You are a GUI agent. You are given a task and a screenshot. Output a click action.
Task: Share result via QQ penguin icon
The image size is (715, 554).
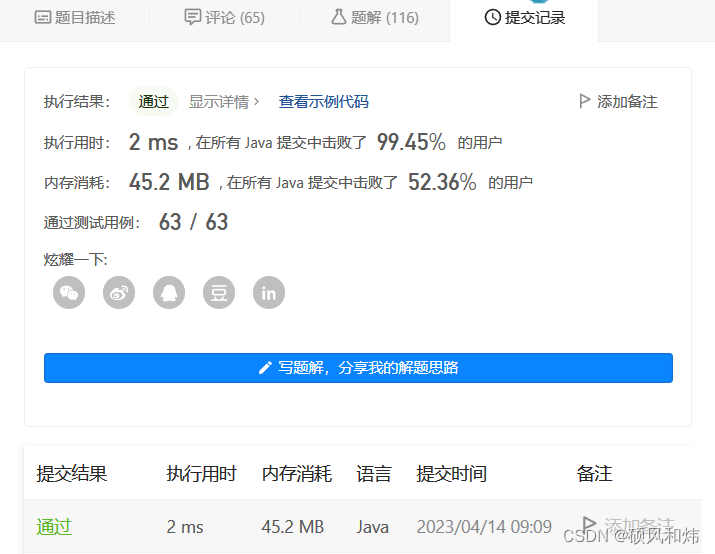(169, 293)
